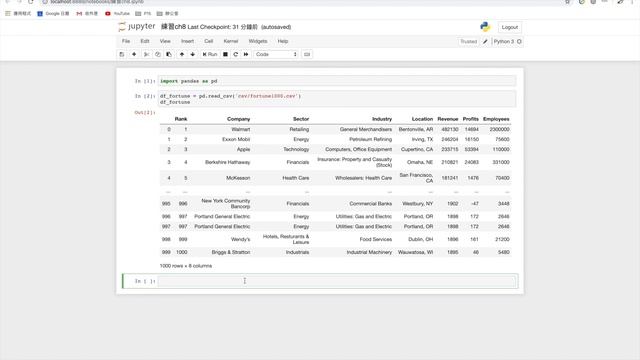Screen dimensions: 640x360
Task: Open the Help menu
Action: [283, 41]
